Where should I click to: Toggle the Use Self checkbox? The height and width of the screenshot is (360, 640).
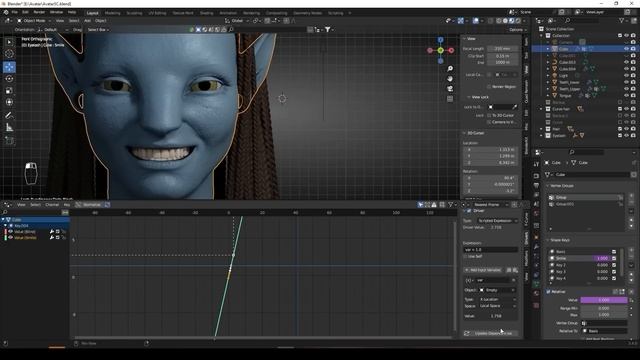point(466,256)
